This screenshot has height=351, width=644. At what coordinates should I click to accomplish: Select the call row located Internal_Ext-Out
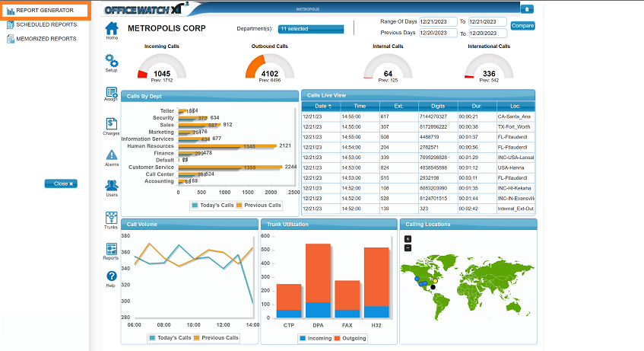point(418,209)
